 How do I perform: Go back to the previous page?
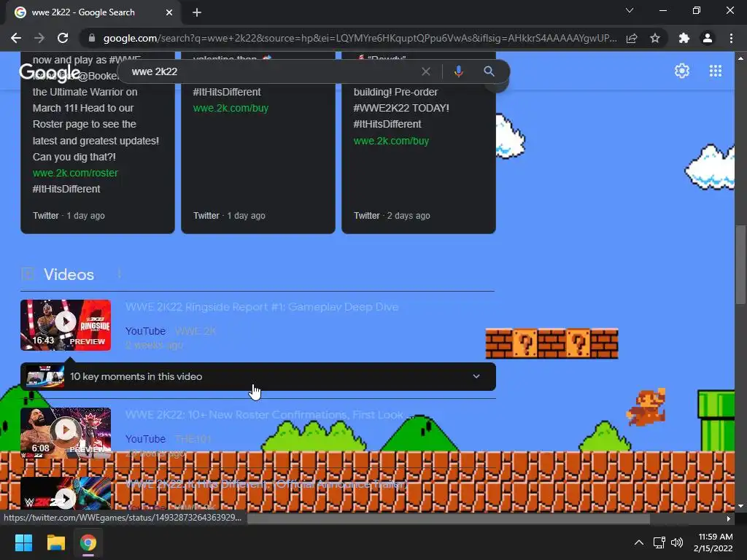tap(16, 38)
